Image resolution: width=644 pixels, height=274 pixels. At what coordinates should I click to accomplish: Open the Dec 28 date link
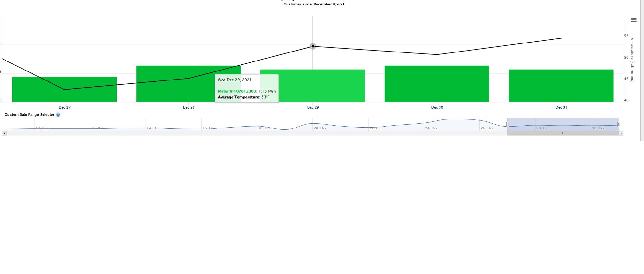pyautogui.click(x=189, y=107)
